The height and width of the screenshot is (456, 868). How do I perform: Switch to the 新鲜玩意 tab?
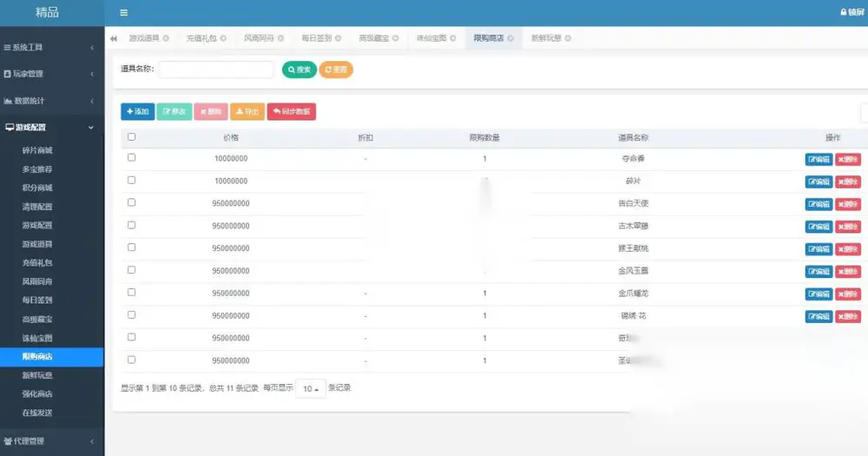coord(546,38)
